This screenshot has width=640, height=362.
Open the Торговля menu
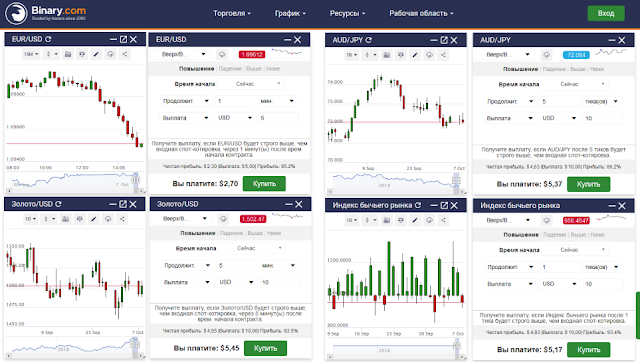(x=232, y=13)
